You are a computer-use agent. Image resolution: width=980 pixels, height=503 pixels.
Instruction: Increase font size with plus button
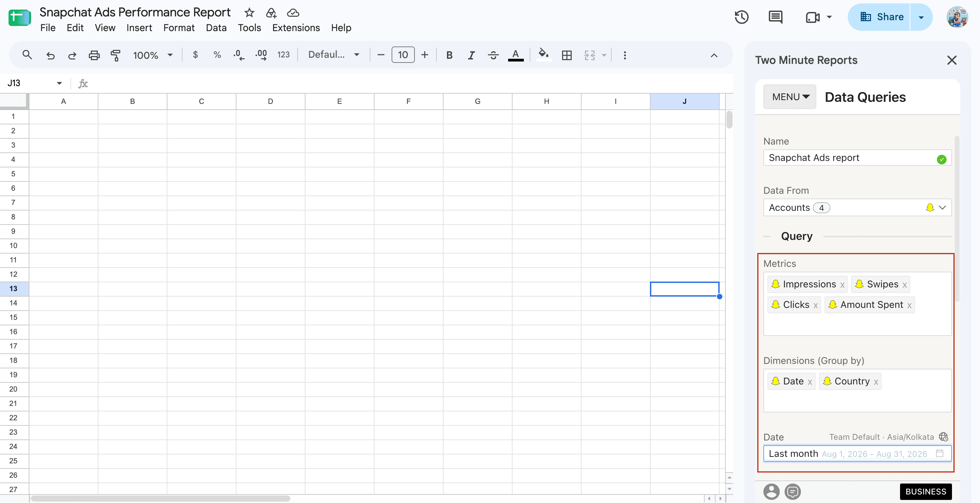(425, 55)
